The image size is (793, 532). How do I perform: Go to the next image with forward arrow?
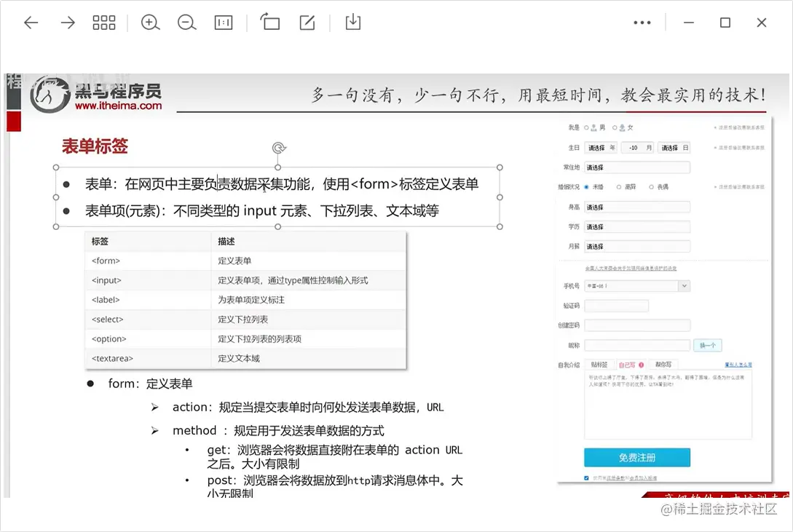point(67,23)
